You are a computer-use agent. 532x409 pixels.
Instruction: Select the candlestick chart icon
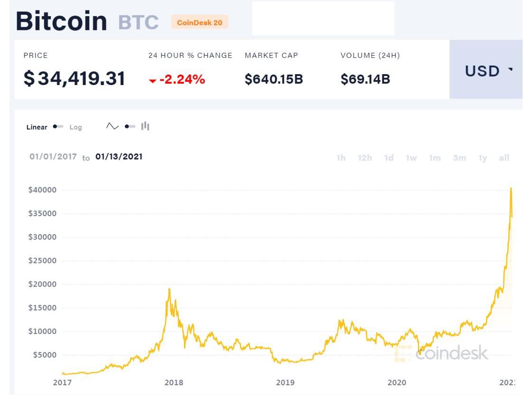coord(145,126)
